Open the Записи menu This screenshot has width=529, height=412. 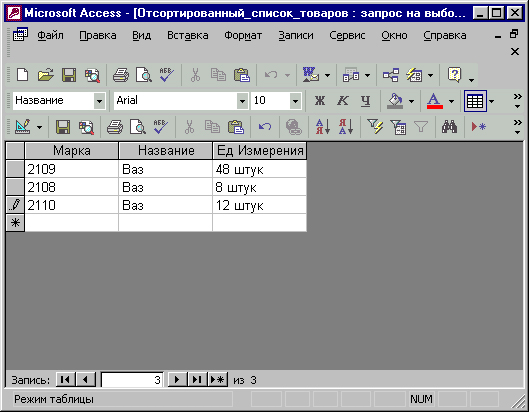pyautogui.click(x=296, y=35)
